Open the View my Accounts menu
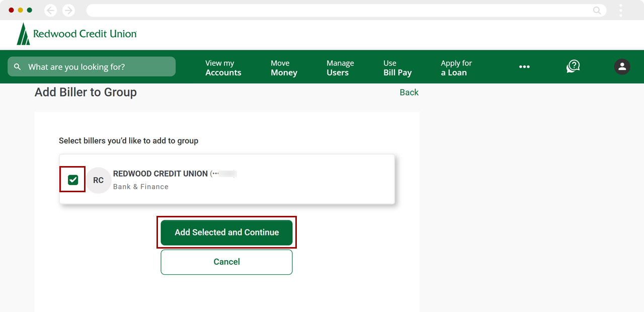 [223, 67]
